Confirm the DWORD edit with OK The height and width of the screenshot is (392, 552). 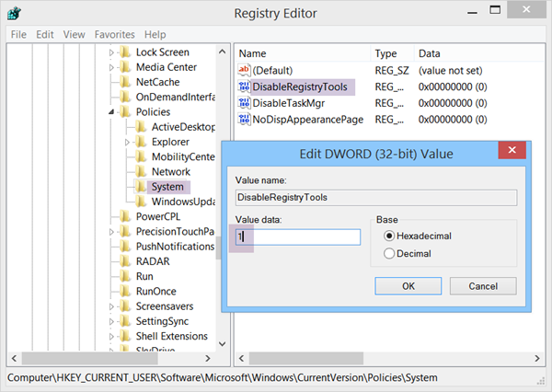click(x=408, y=286)
